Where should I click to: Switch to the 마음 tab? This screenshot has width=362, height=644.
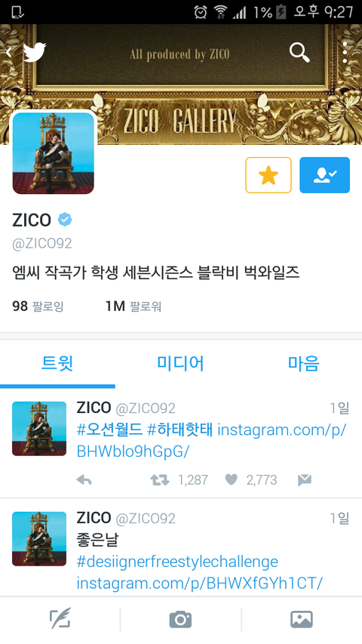pyautogui.click(x=303, y=363)
